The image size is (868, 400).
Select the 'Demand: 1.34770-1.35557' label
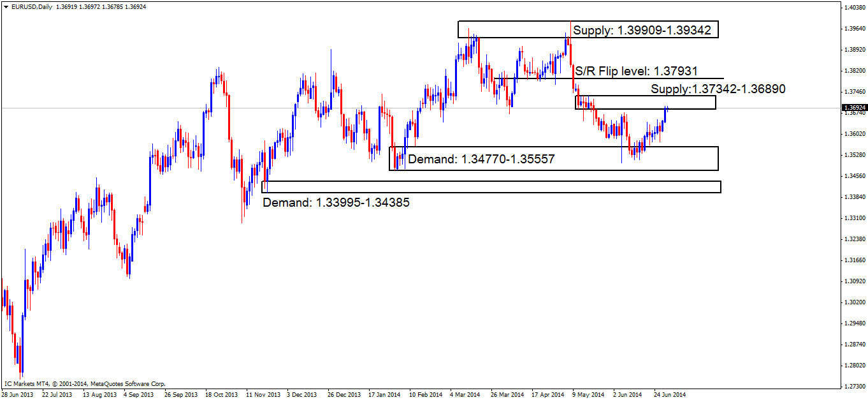point(482,159)
